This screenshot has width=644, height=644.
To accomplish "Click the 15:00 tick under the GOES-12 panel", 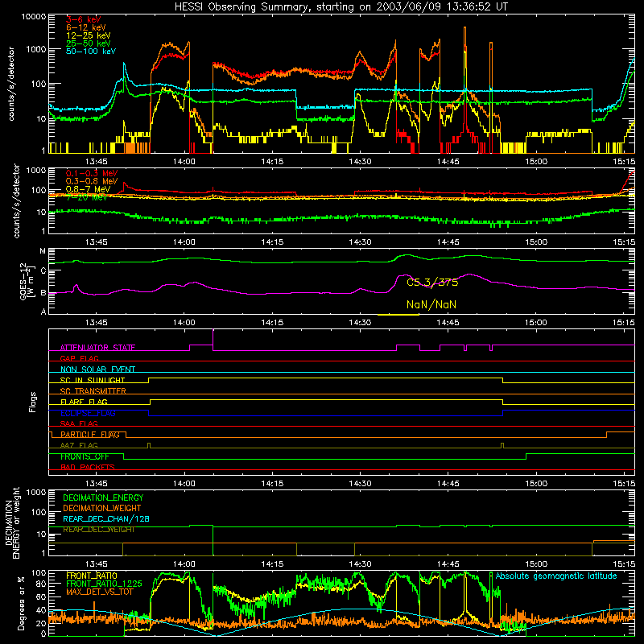I will (536, 323).
